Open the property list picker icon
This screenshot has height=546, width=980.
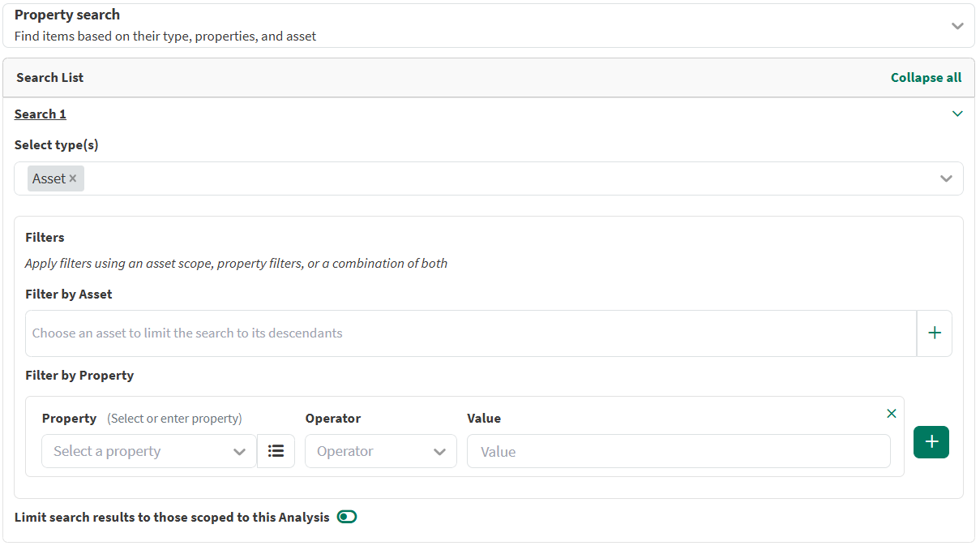[x=276, y=451]
